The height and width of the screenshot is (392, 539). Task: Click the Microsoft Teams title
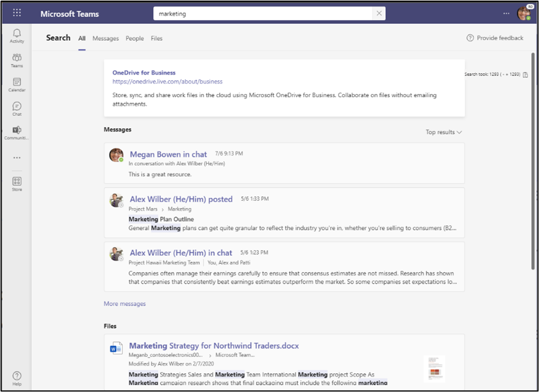click(x=70, y=14)
